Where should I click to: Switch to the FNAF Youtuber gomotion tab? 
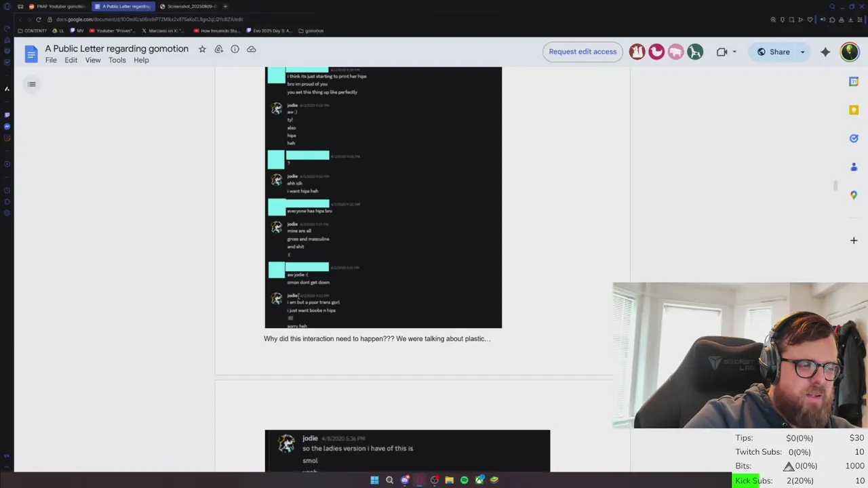coord(57,6)
